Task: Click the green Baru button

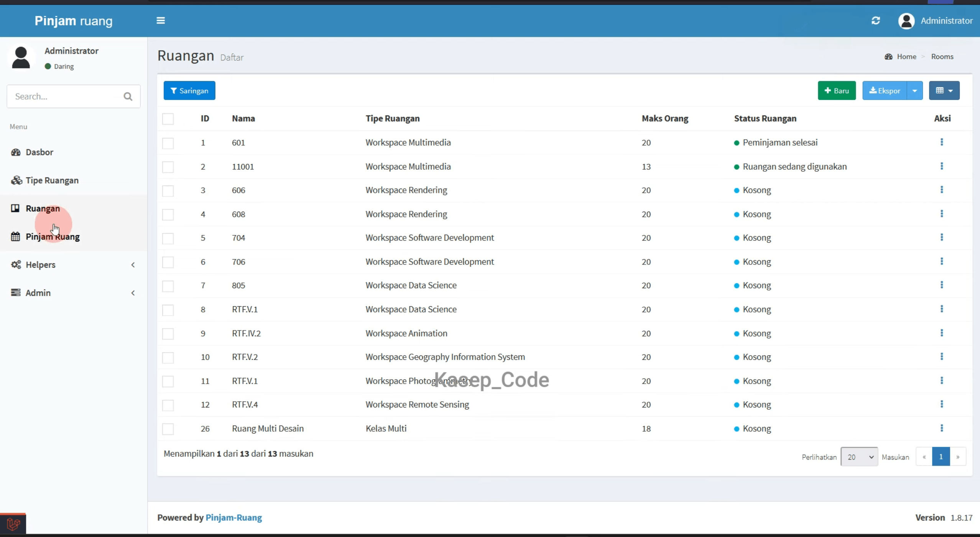Action: (837, 91)
